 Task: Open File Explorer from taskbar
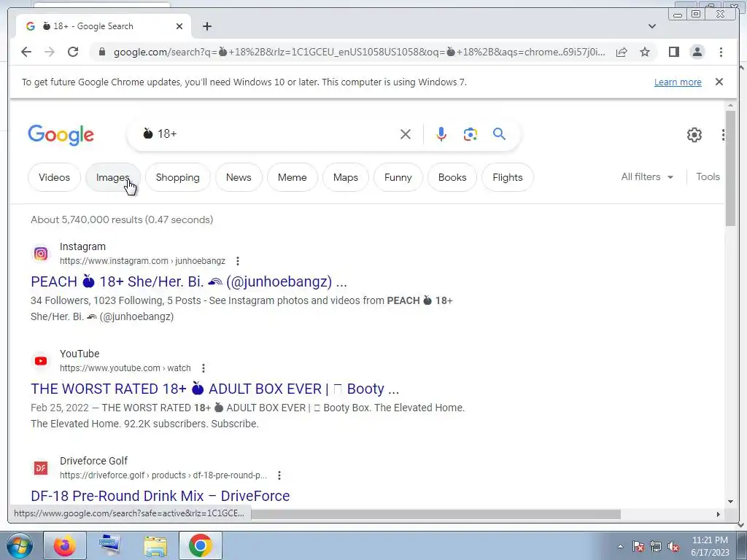click(155, 545)
